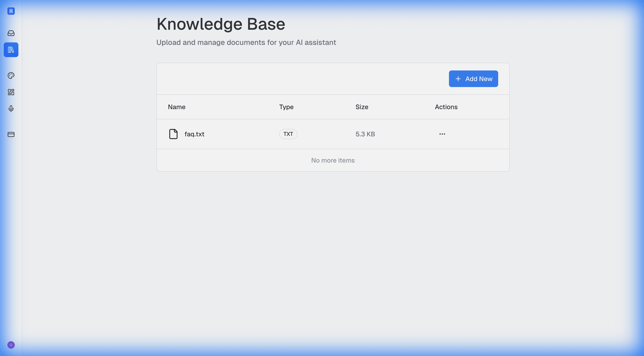Click the document icon beside faq.txt

click(x=173, y=134)
